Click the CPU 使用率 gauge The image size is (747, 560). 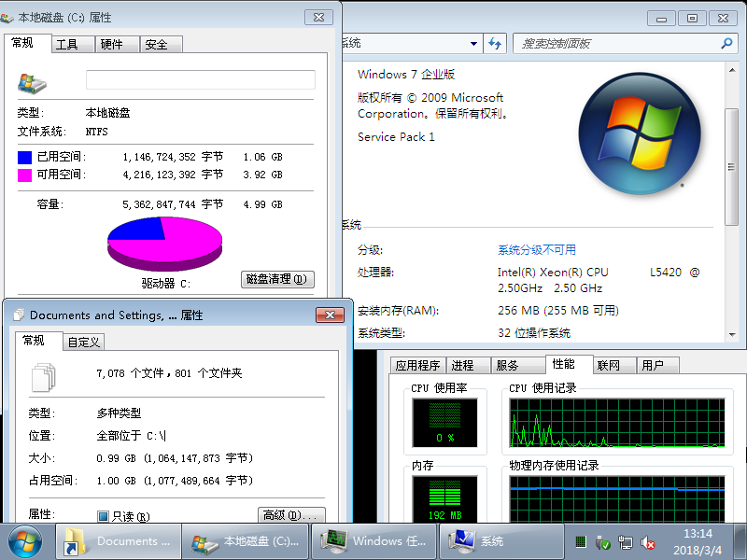point(445,423)
